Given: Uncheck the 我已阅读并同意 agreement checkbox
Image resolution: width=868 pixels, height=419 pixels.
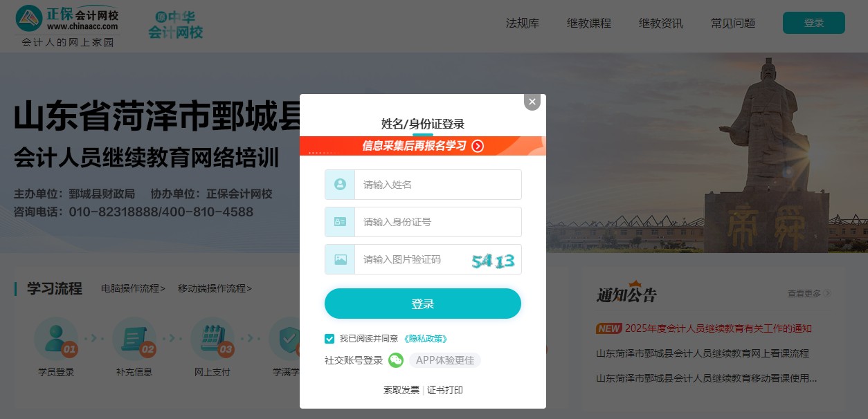Looking at the screenshot, I should click(329, 339).
